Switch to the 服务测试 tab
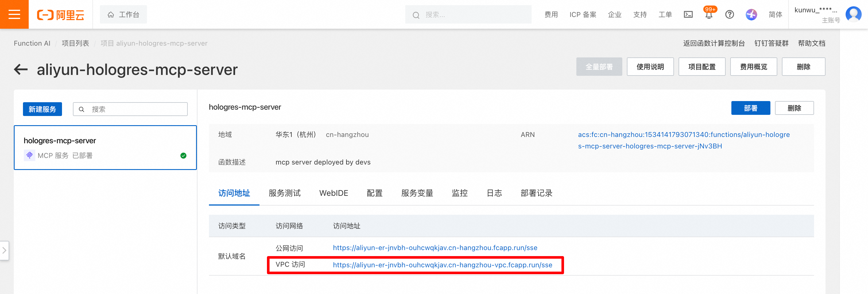Screen dimensions: 868x294 [x=284, y=193]
